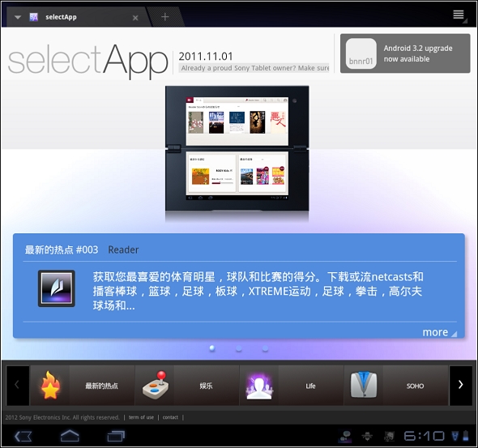This screenshot has width=478, height=448.
Task: Go to the Android home icon
Action: click(70, 436)
